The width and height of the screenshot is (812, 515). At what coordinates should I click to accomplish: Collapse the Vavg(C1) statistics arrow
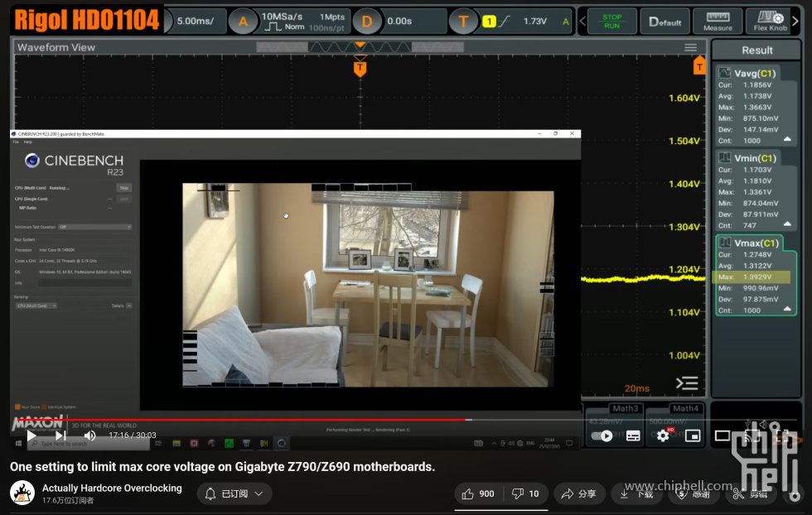787,139
